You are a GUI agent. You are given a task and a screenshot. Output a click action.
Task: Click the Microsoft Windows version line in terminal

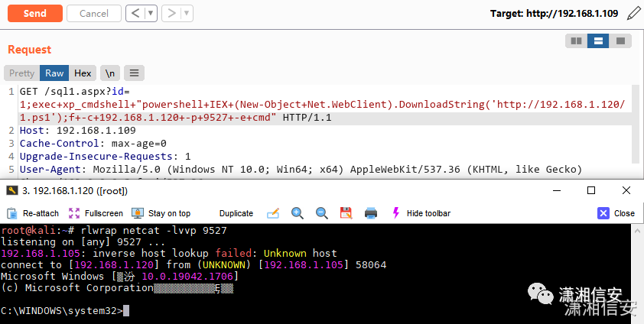click(x=120, y=276)
